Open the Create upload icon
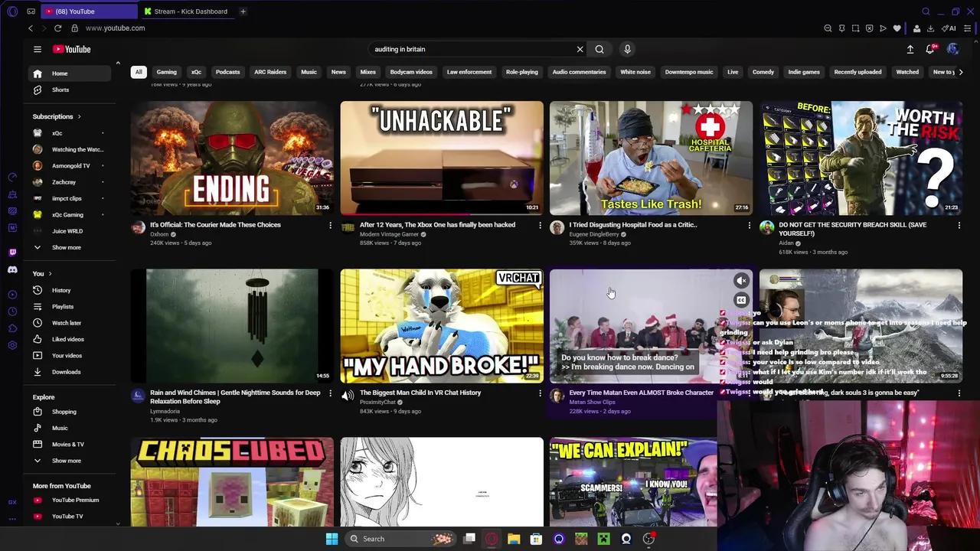Image resolution: width=980 pixels, height=551 pixels. coord(910,49)
